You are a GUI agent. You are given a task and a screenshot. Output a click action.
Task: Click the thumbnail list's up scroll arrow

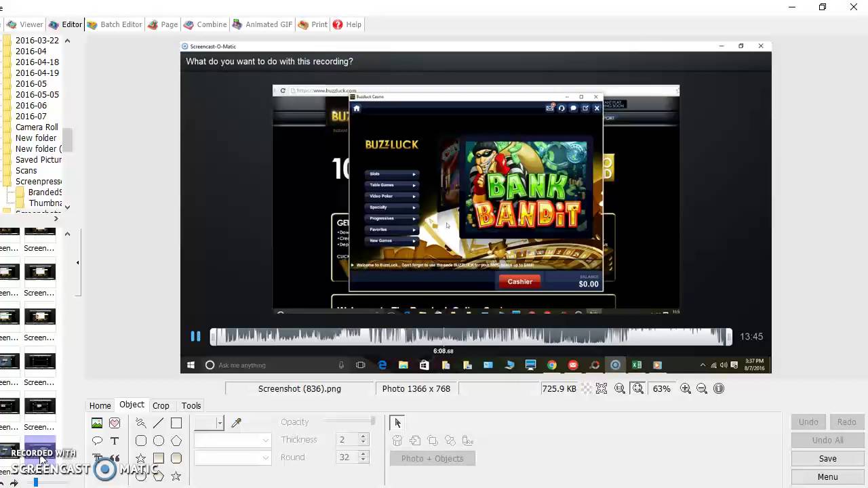(67, 234)
